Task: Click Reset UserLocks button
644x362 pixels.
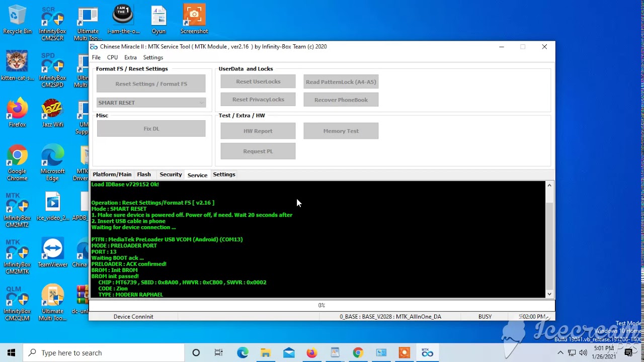Action: 258,81
